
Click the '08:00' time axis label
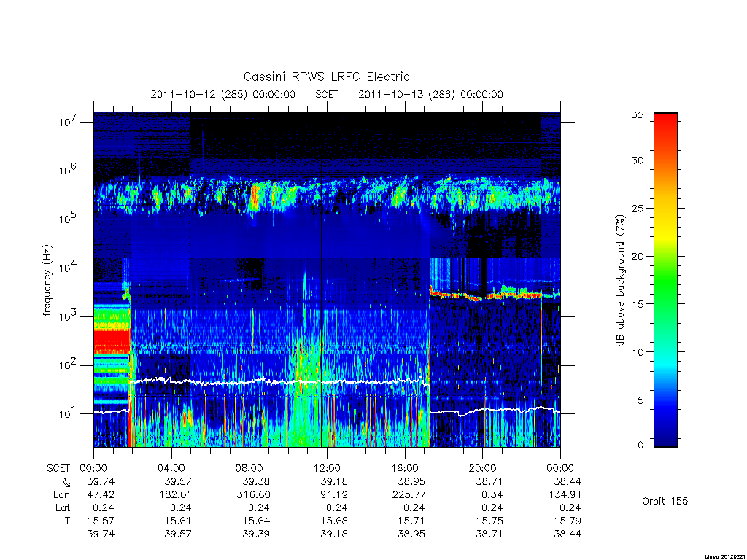pyautogui.click(x=249, y=468)
